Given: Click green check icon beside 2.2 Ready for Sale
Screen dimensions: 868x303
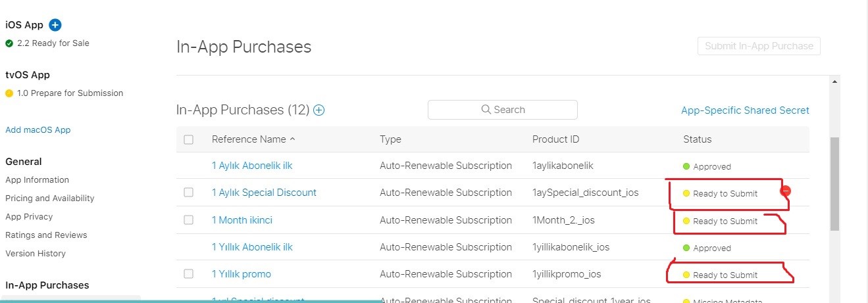Looking at the screenshot, I should [9, 43].
